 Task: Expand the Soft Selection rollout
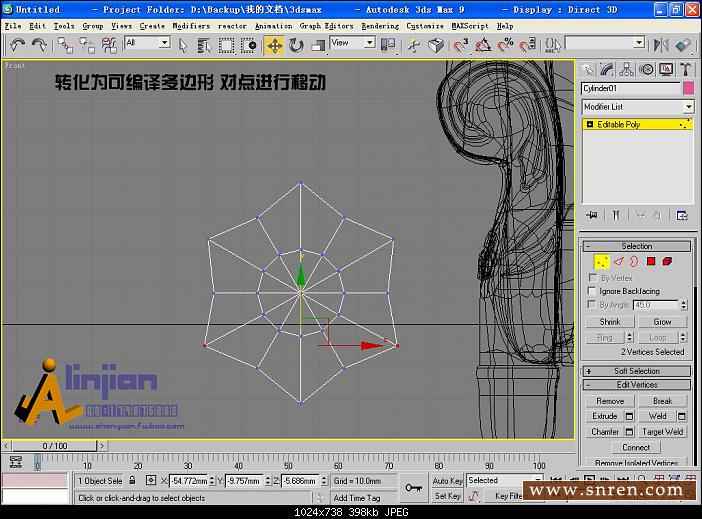click(637, 371)
